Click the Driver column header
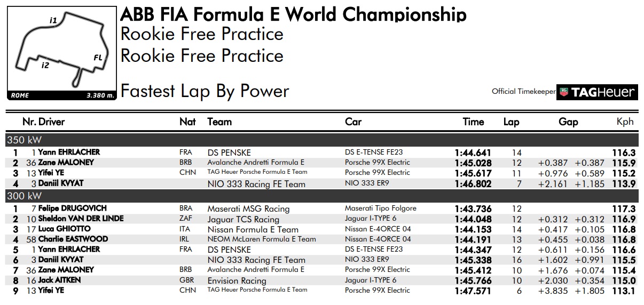 51,122
